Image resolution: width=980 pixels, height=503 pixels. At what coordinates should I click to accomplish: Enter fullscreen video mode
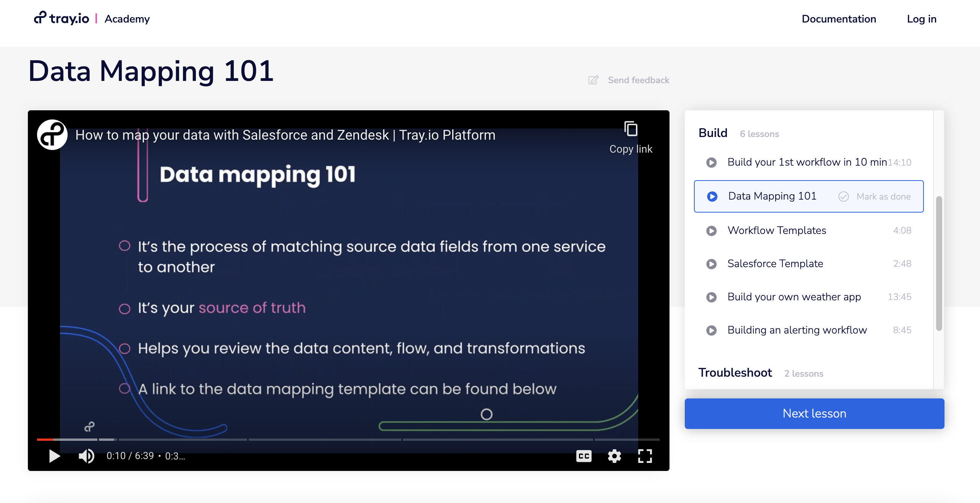tap(645, 456)
